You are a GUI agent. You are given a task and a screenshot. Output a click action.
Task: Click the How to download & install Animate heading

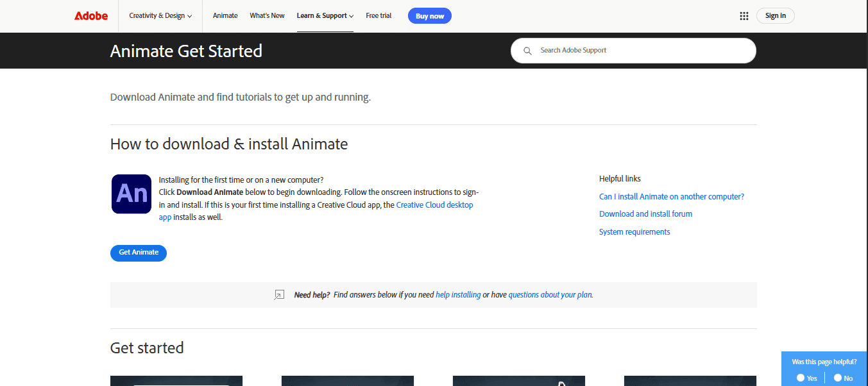[229, 144]
